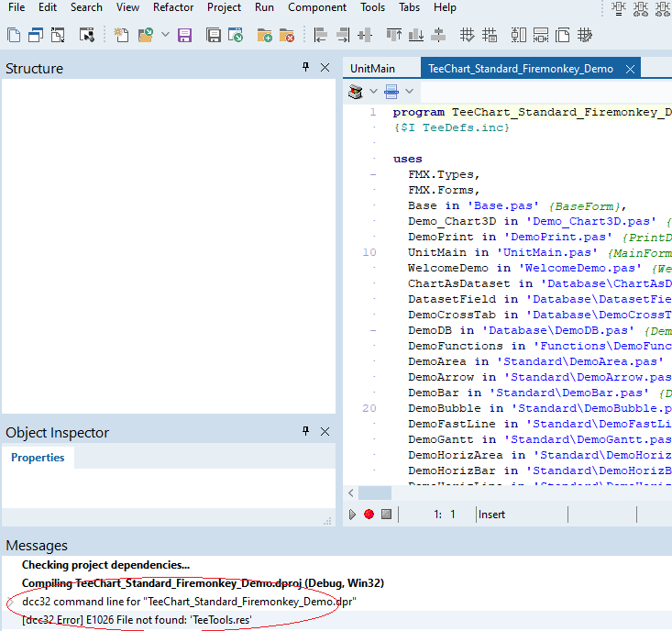Screen dimensions: 672x631
Task: Open the Project menu
Action: pyautogui.click(x=224, y=7)
